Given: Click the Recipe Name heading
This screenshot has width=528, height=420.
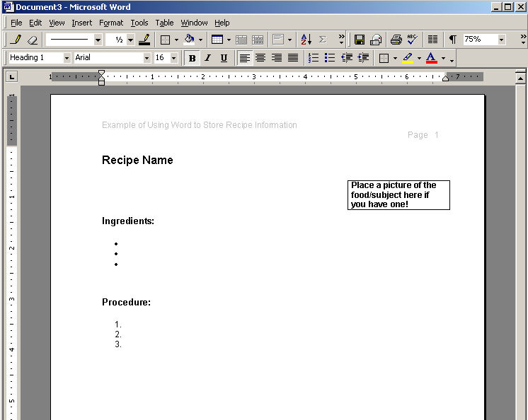Looking at the screenshot, I should [137, 161].
